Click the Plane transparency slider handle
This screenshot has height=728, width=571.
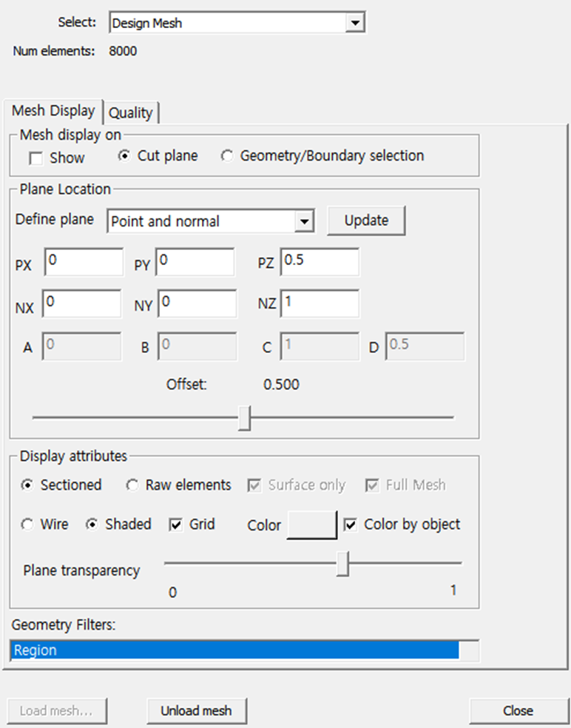pos(342,563)
